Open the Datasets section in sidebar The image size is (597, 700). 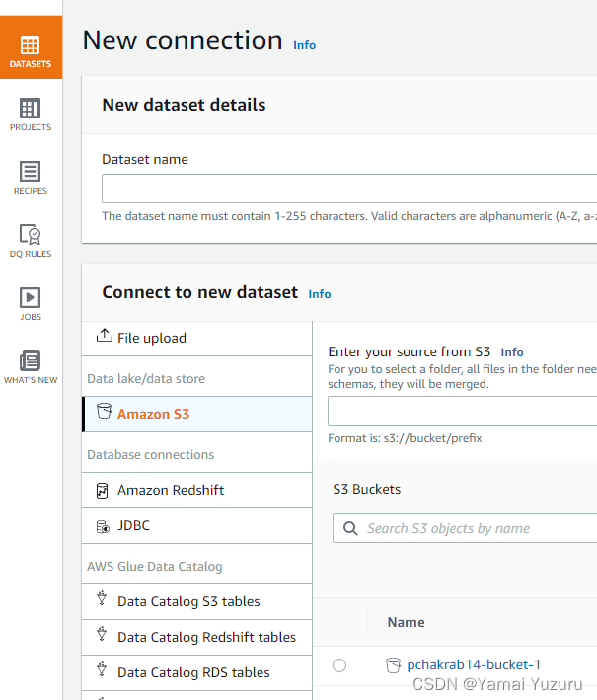click(x=31, y=47)
